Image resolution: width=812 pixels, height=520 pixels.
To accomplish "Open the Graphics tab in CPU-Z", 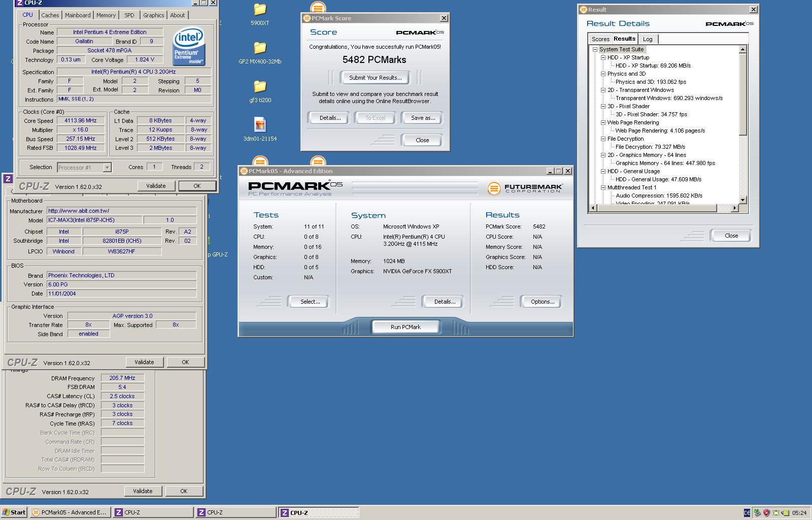I will click(x=154, y=15).
